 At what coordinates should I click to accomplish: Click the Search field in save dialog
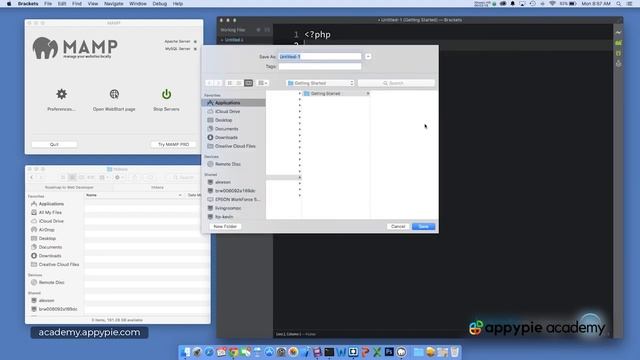tap(396, 83)
